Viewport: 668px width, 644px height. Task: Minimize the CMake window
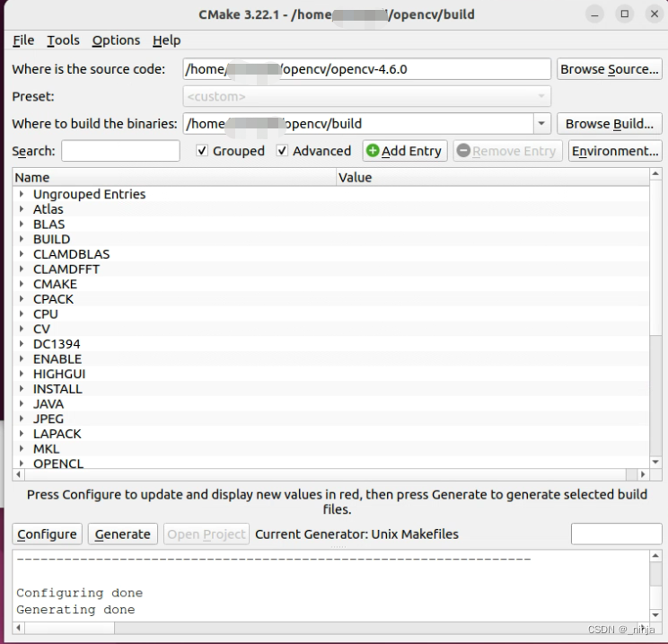click(x=594, y=14)
